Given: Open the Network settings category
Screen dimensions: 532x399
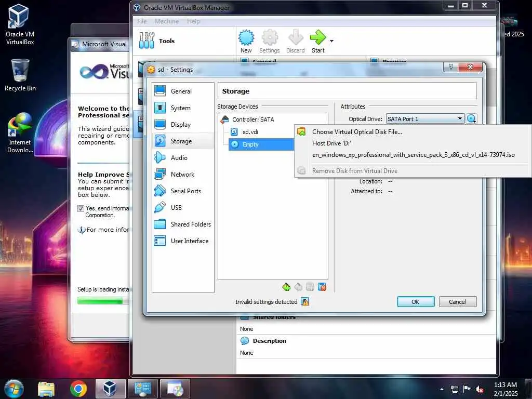Looking at the screenshot, I should [x=182, y=175].
